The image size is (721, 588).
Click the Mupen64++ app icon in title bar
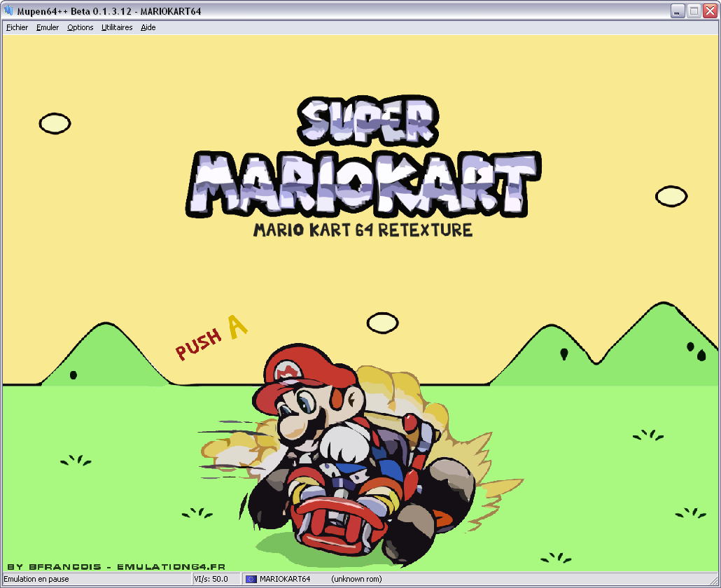[x=8, y=10]
